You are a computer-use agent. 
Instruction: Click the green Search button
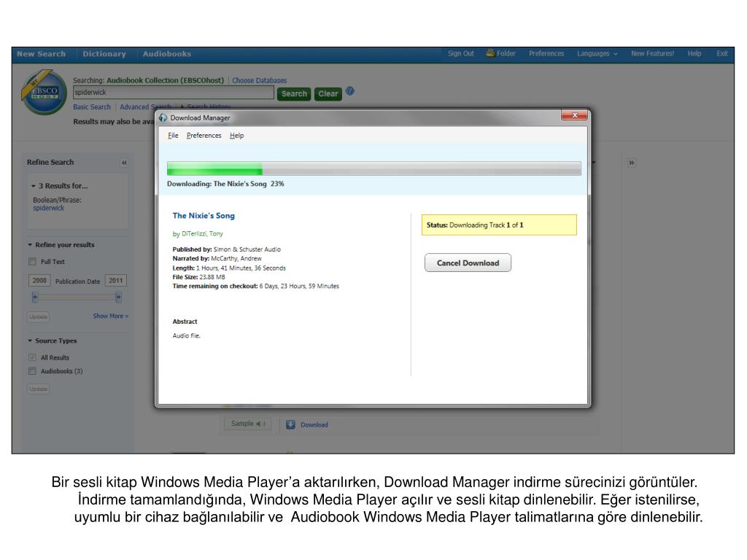point(294,94)
